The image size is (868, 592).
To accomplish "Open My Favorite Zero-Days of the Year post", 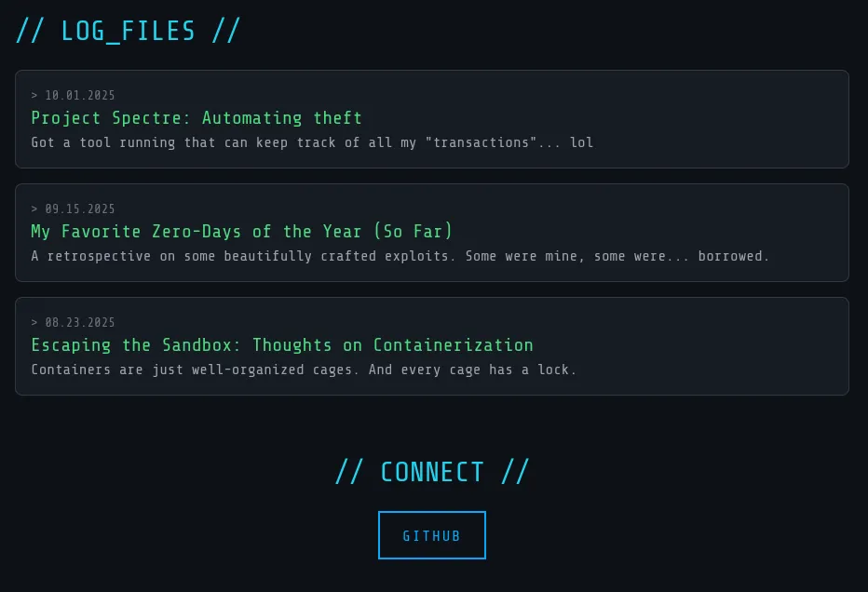I will (x=241, y=232).
